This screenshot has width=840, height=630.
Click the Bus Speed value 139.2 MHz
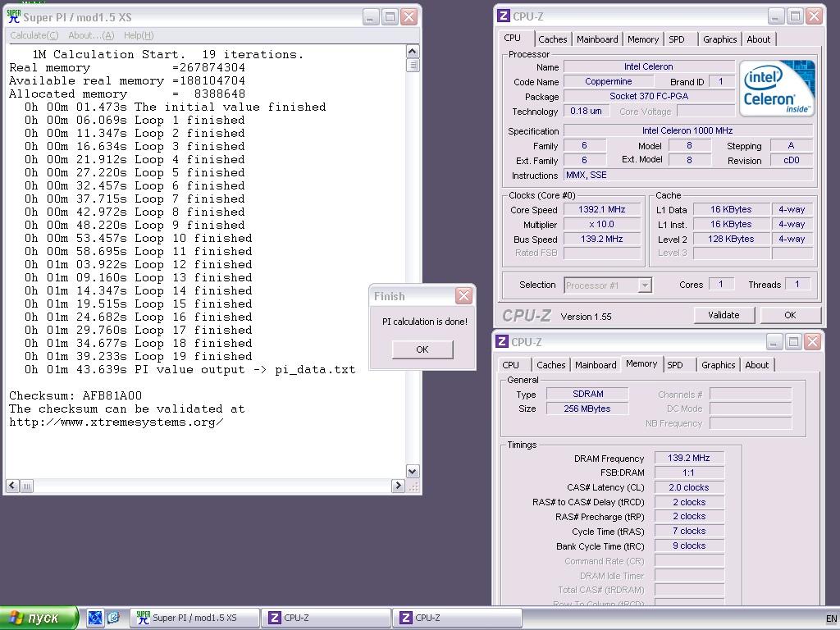(x=601, y=239)
